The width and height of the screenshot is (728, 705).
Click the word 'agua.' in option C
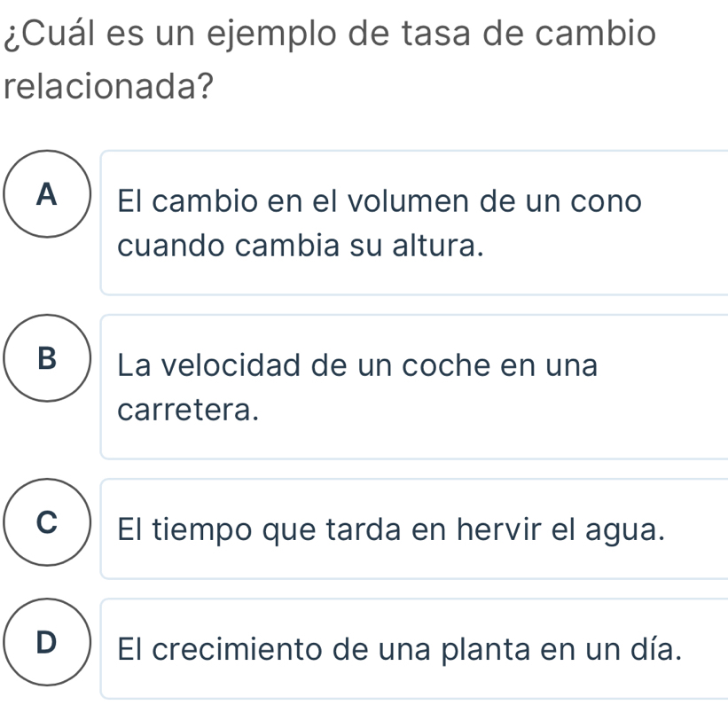tap(625, 530)
